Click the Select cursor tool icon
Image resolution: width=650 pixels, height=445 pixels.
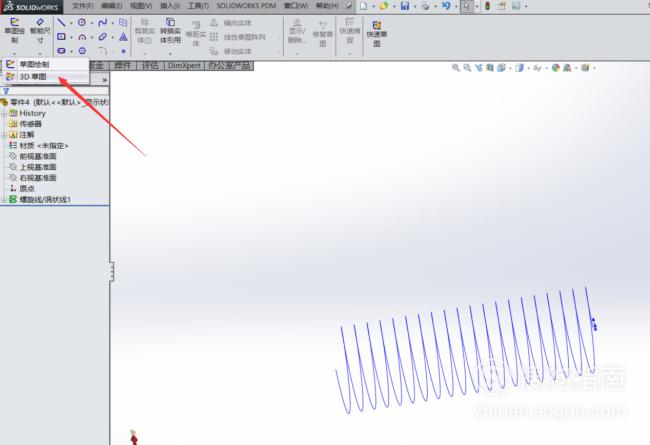[x=467, y=6]
